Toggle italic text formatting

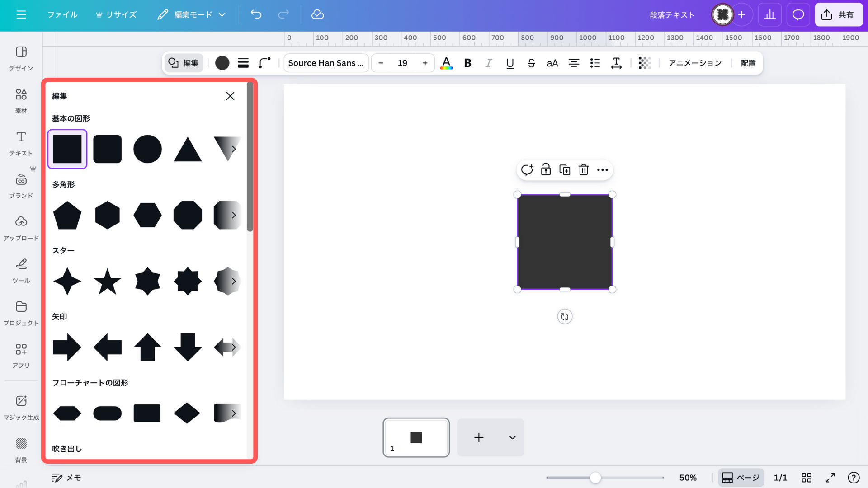[x=489, y=63]
